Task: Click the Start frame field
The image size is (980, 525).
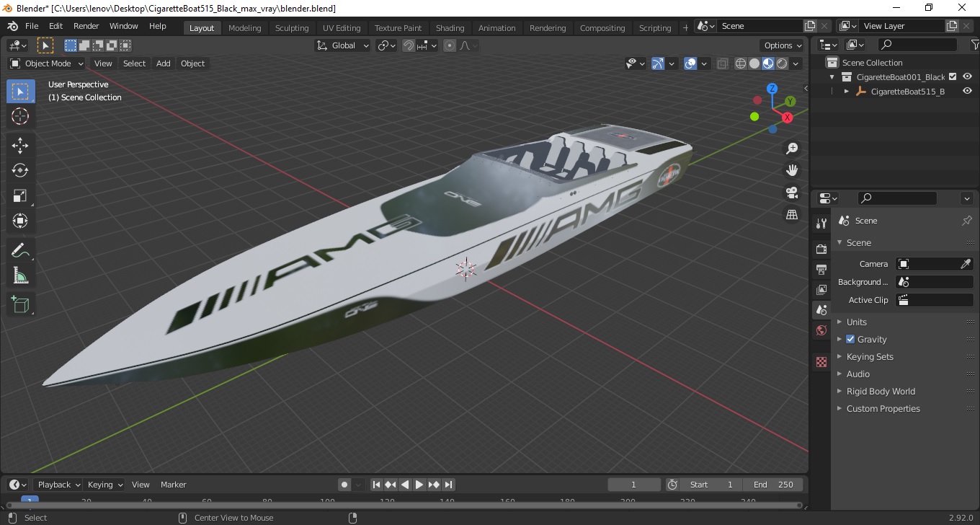Action: [x=711, y=485]
